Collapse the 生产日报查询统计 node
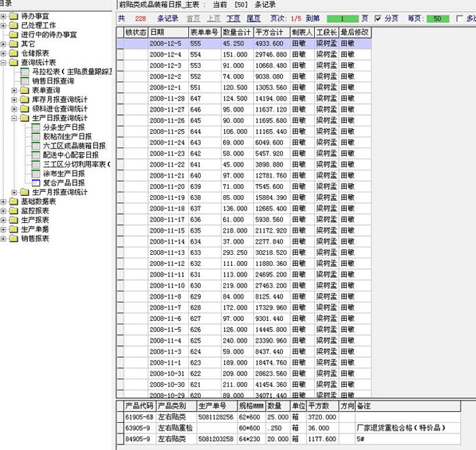This screenshot has height=450, width=476. 15,118
